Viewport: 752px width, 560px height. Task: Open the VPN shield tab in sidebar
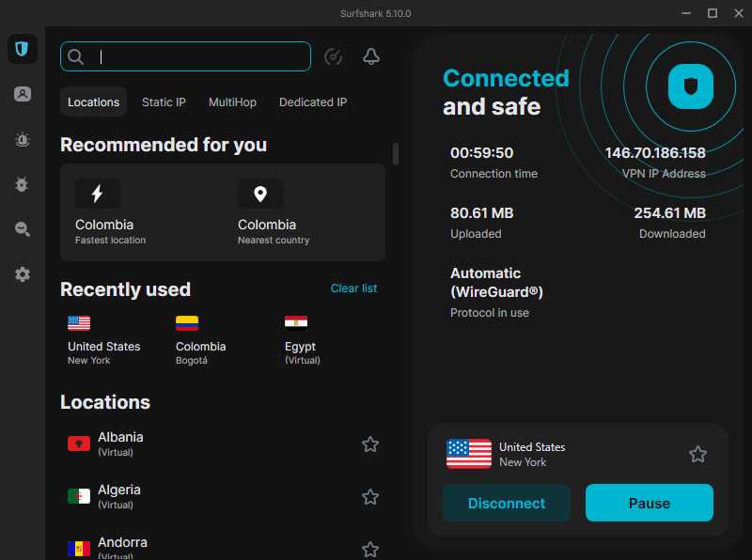coord(22,49)
